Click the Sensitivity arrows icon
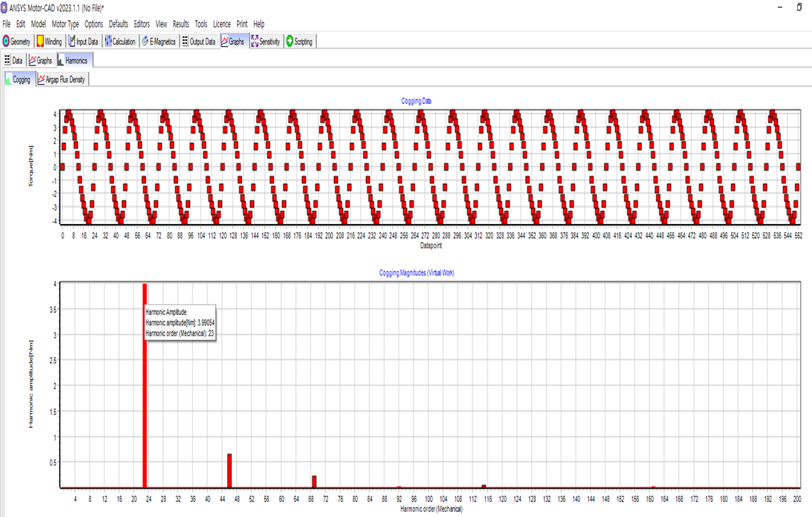Screen dimensions: 812x517 (x=255, y=42)
